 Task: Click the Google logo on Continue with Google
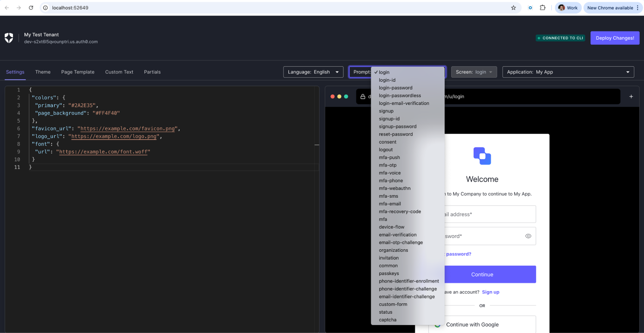tap(437, 325)
